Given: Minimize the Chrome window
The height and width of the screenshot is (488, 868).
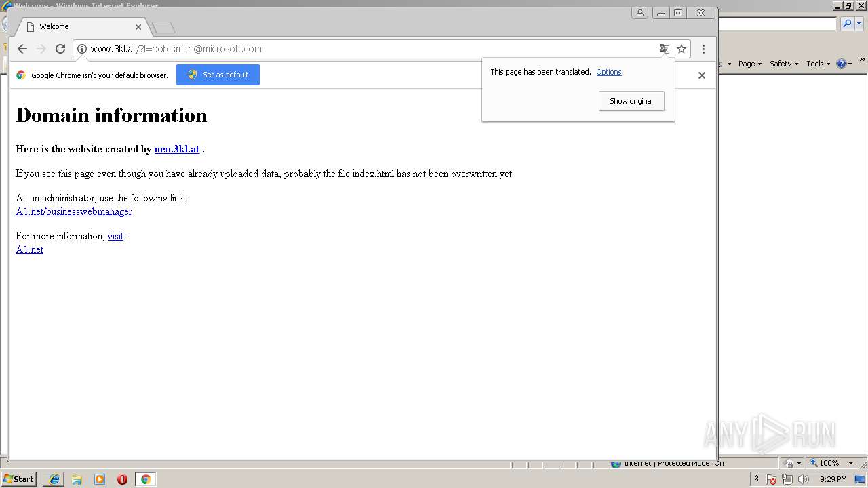Looking at the screenshot, I should click(x=660, y=13).
